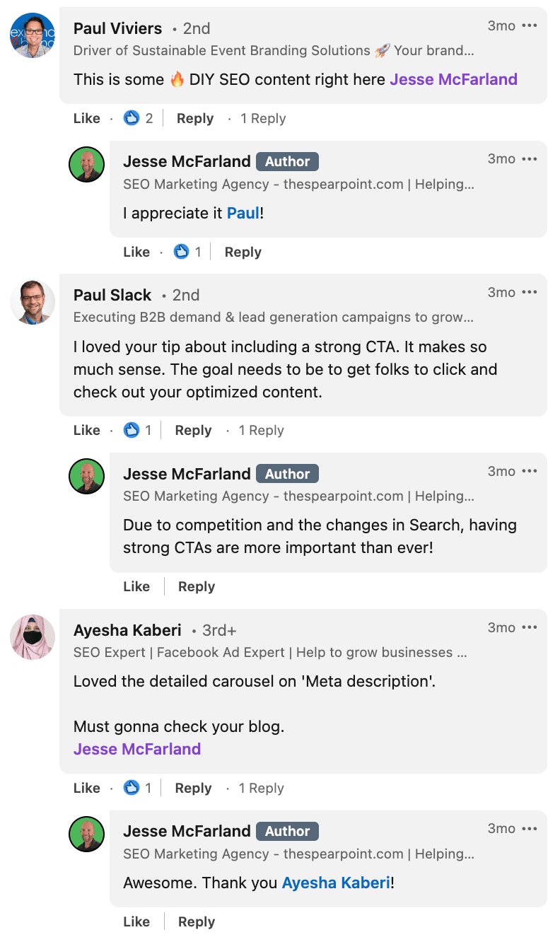Click the reaction icon under Ayesha Kaberi's comment
Image resolution: width=560 pixels, height=942 pixels.
pos(131,788)
